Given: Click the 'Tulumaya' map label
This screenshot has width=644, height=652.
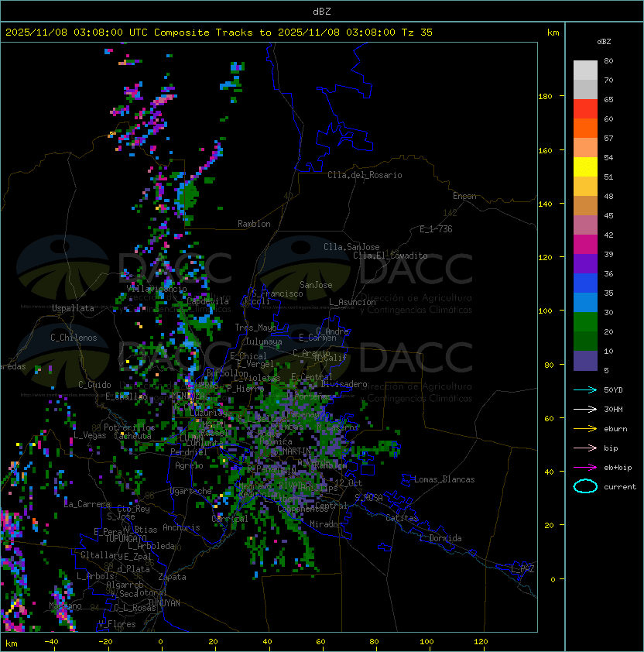Looking at the screenshot, I should click(x=264, y=341).
